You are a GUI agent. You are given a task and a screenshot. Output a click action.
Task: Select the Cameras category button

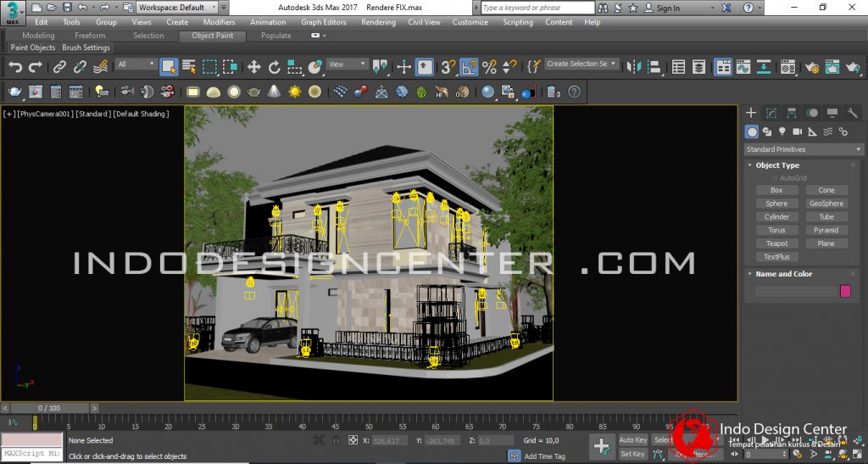click(797, 131)
